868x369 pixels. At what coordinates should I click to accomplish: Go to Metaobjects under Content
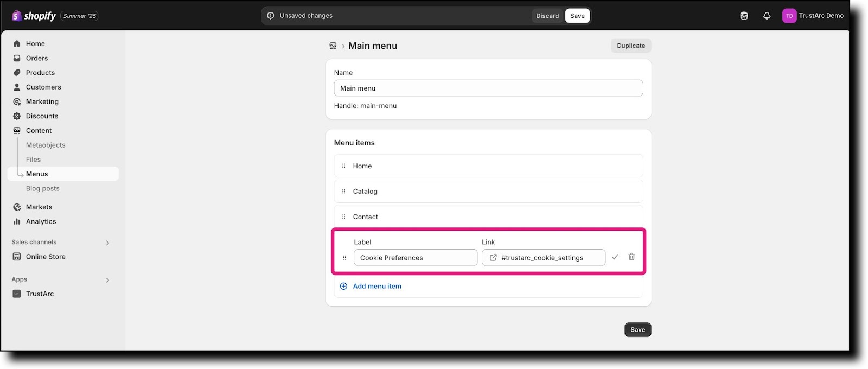point(46,145)
